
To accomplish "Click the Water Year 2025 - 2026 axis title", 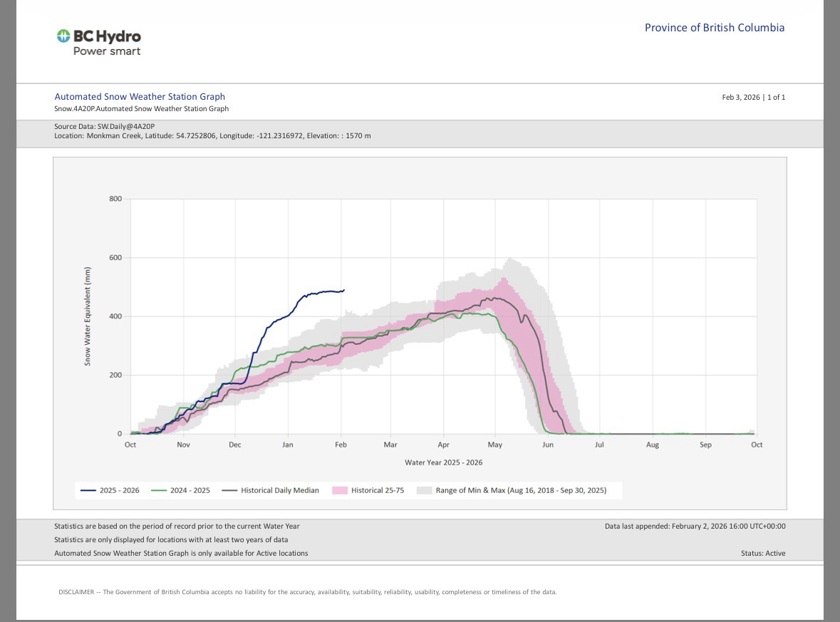I will 443,462.
